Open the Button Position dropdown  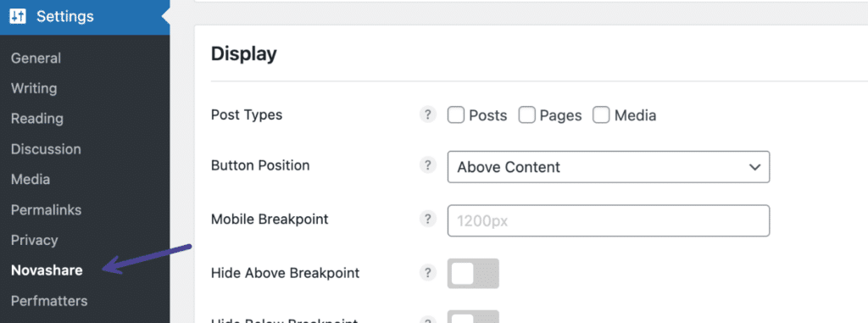609,167
